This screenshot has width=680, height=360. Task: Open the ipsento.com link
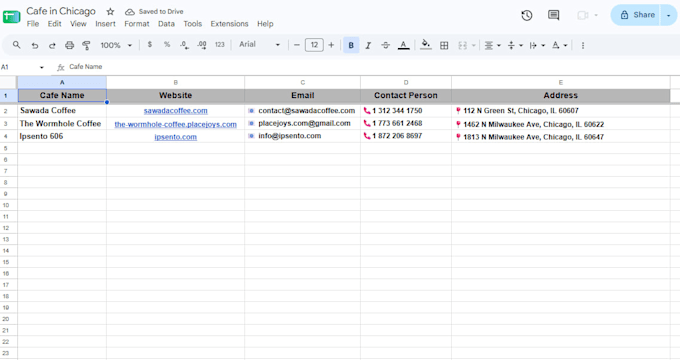[x=176, y=137]
